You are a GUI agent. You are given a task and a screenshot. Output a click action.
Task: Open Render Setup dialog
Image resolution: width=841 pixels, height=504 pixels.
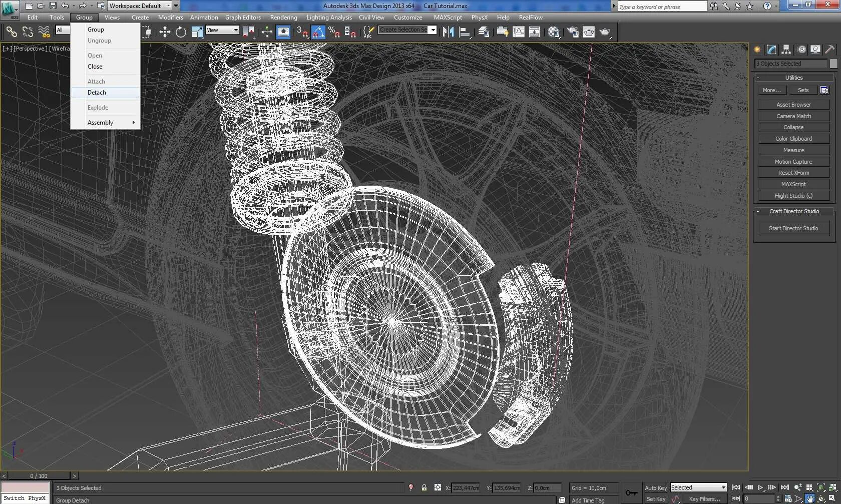572,32
